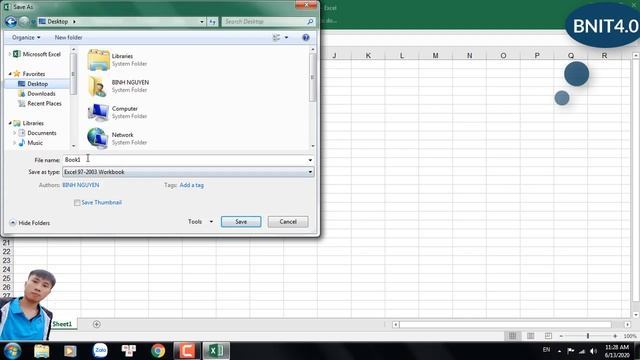
Task: Switch to Normal view in Excel status bar
Action: 512,336
